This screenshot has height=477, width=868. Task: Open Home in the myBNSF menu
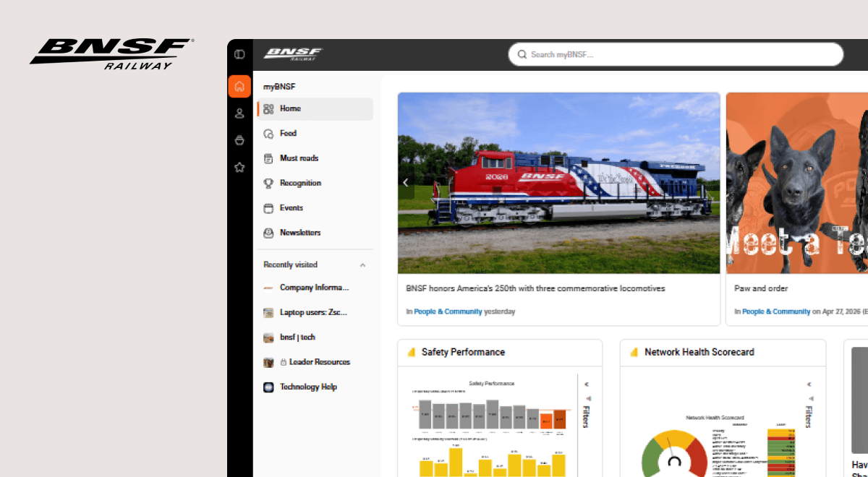[315, 109]
